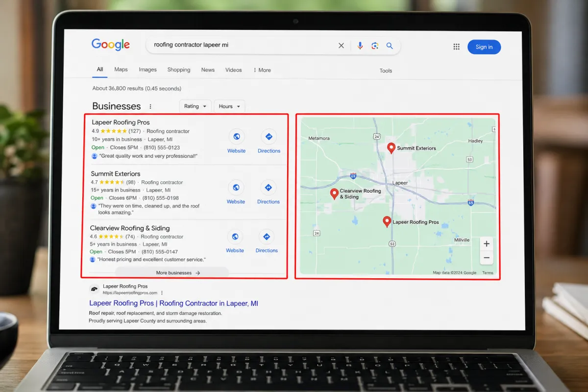Zoom in on the map

coord(486,244)
